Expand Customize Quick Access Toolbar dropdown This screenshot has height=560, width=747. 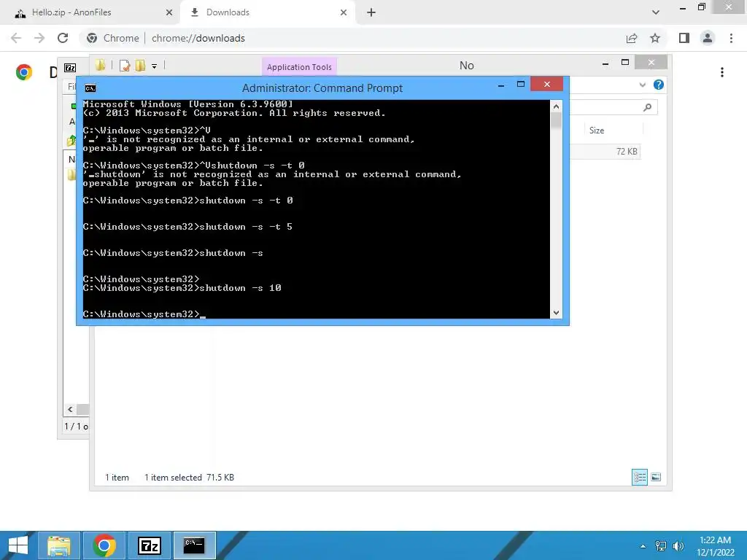pos(155,66)
